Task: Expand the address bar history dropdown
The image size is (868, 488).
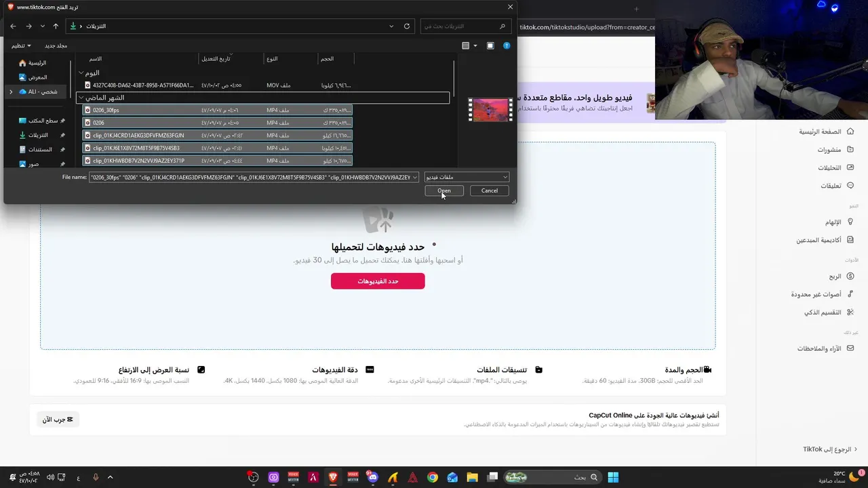Action: pos(391,26)
